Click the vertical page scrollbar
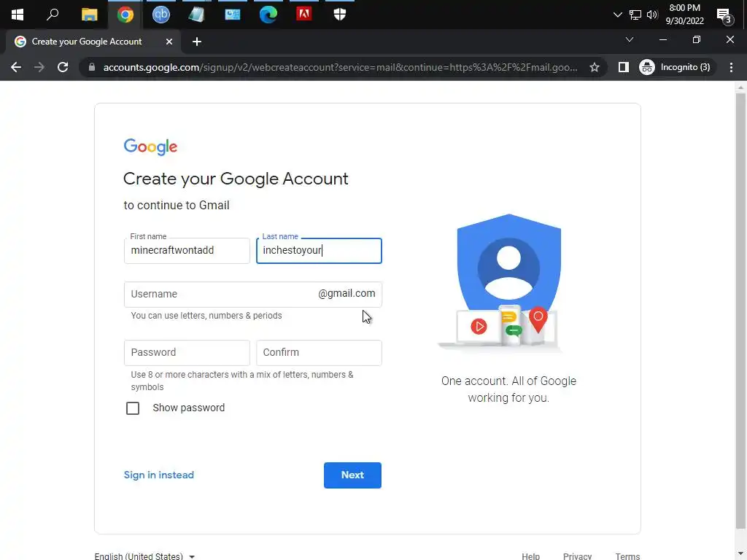The height and width of the screenshot is (560, 747). coord(740,310)
